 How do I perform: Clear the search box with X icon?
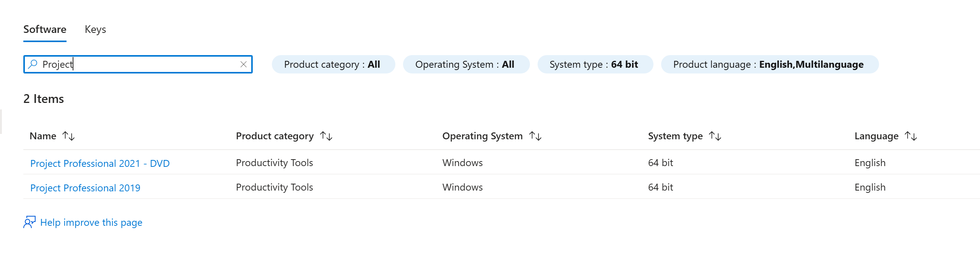244,64
